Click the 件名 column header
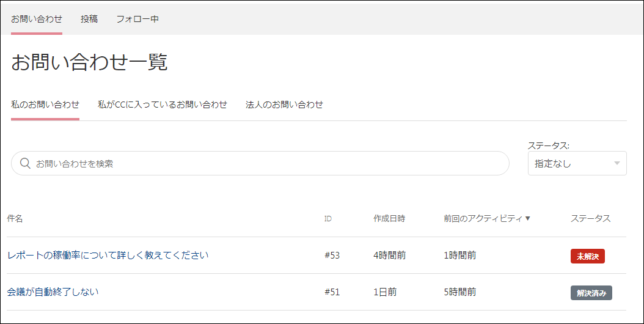 (x=15, y=218)
